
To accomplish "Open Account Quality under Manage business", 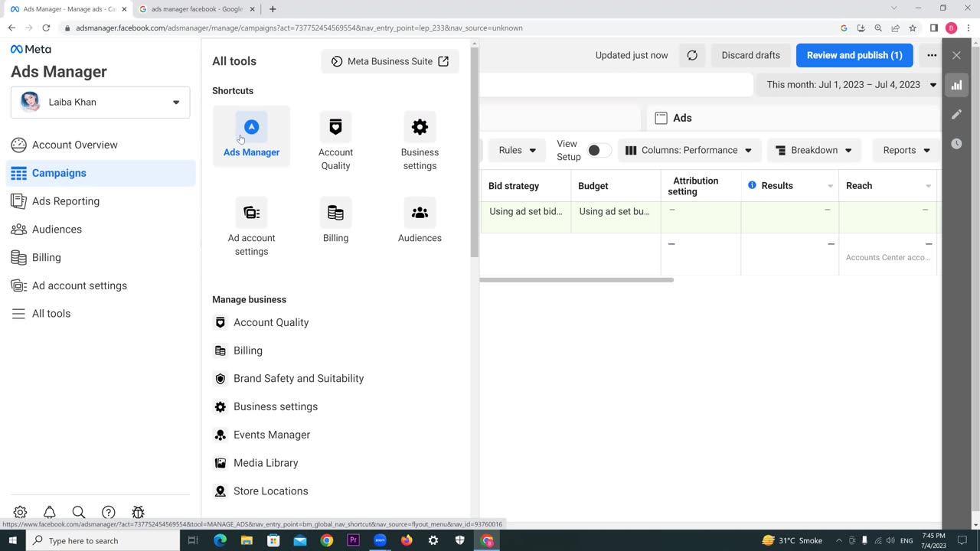I will (271, 322).
